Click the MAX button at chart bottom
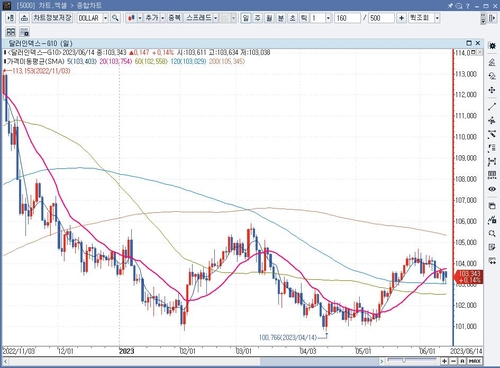This screenshot has height=368, width=500. (474, 361)
